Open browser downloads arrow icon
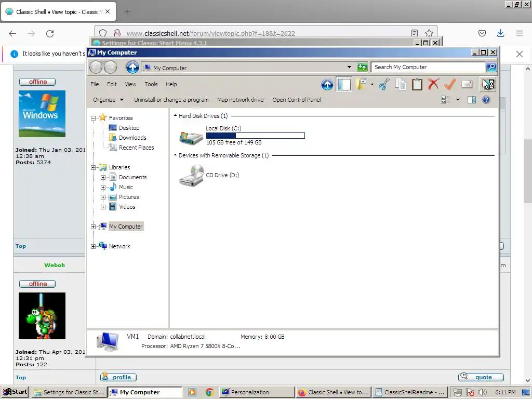532x399 pixels. [x=500, y=33]
